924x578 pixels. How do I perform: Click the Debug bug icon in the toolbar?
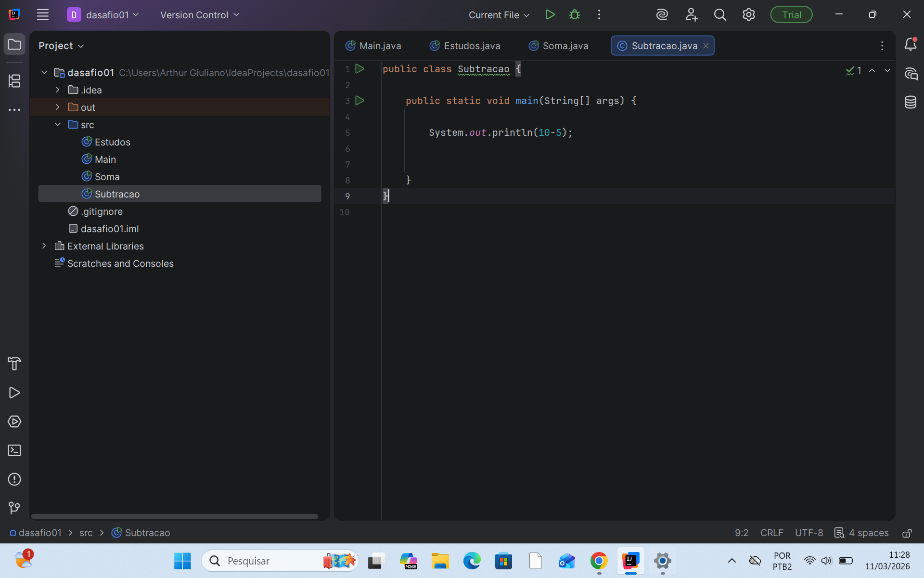pos(574,15)
